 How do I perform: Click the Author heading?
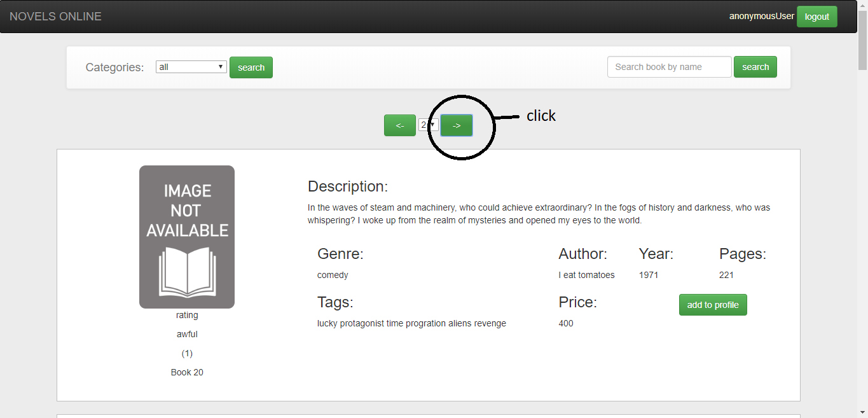pyautogui.click(x=583, y=254)
